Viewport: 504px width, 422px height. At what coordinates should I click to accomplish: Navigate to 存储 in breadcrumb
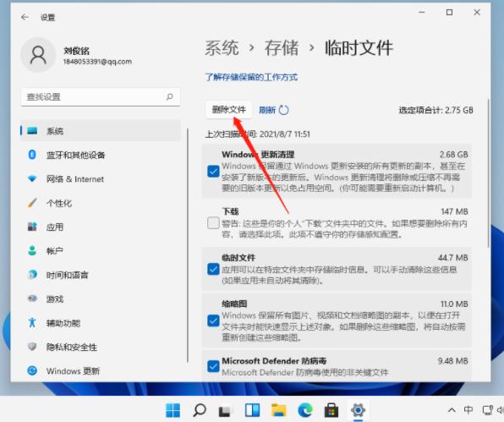(x=282, y=48)
